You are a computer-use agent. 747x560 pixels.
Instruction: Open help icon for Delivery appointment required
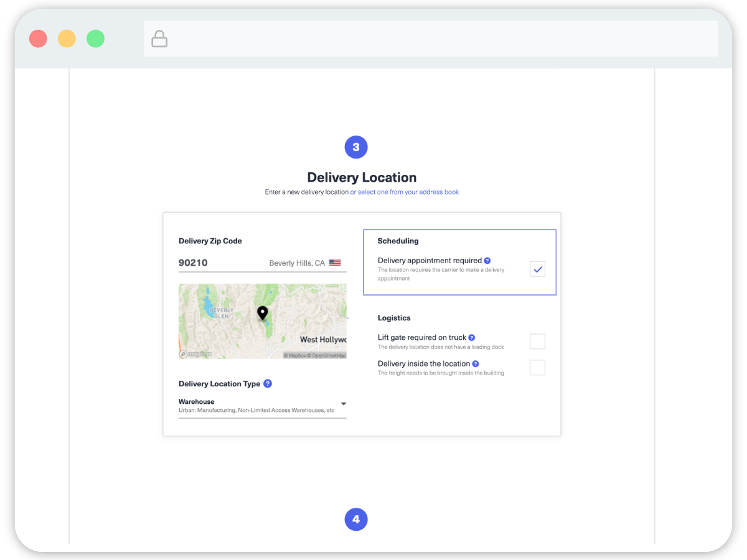tap(487, 261)
